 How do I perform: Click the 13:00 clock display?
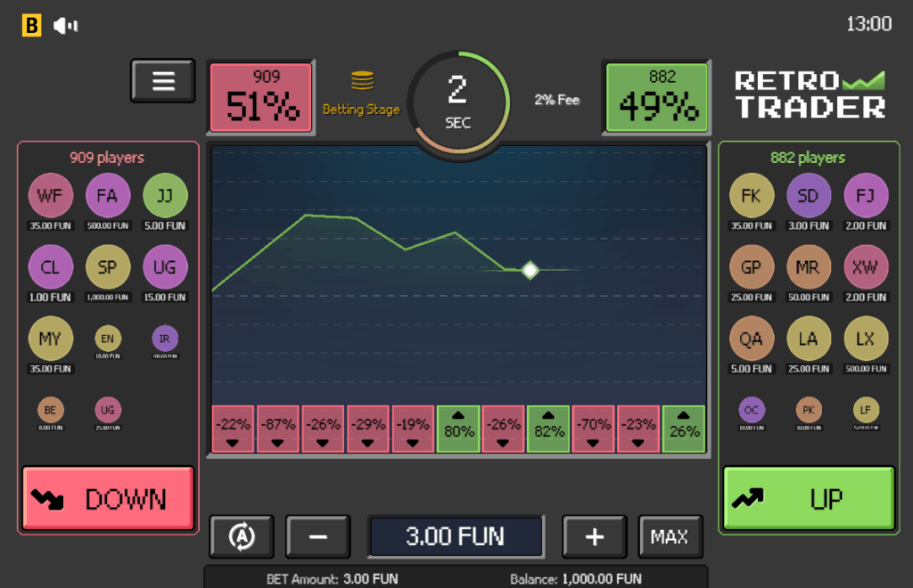pos(868,24)
